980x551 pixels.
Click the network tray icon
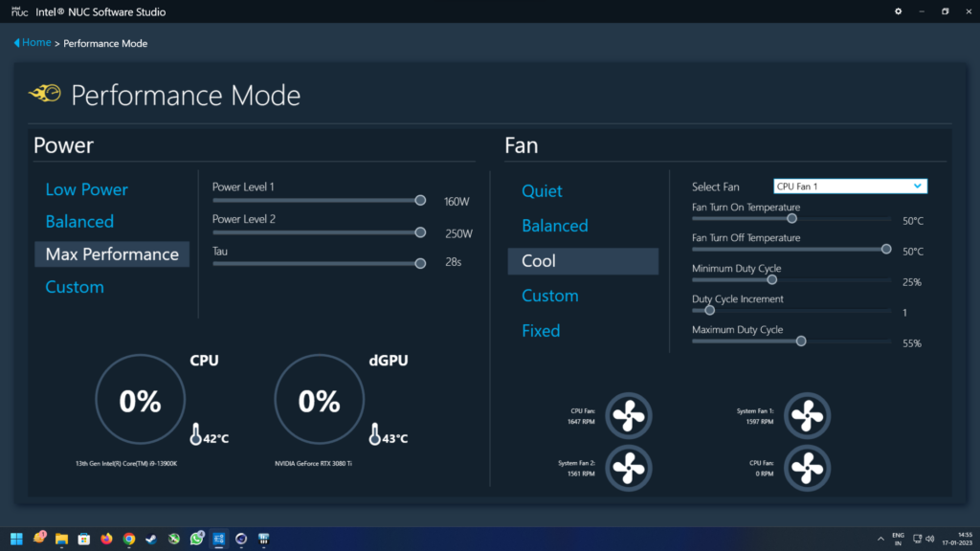pos(917,539)
